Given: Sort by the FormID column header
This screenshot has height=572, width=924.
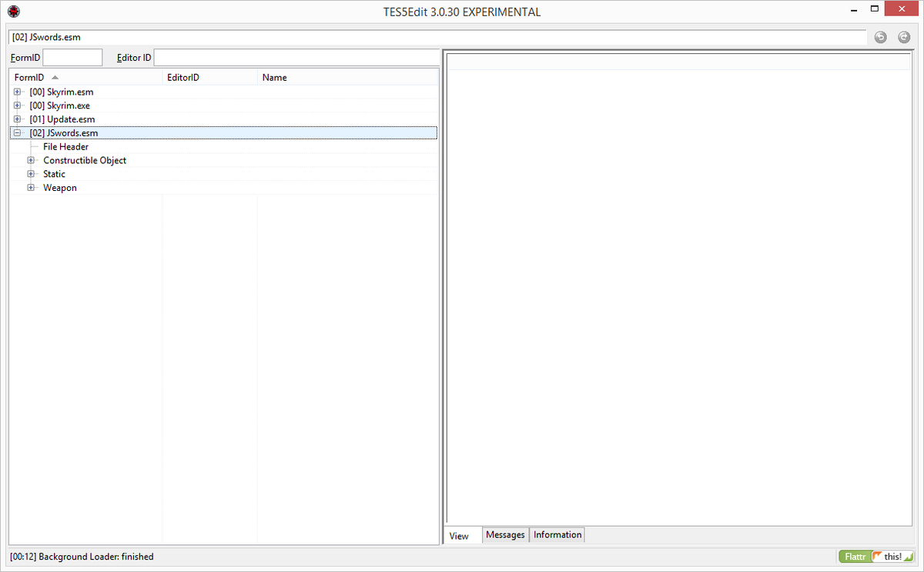Looking at the screenshot, I should click(x=85, y=78).
